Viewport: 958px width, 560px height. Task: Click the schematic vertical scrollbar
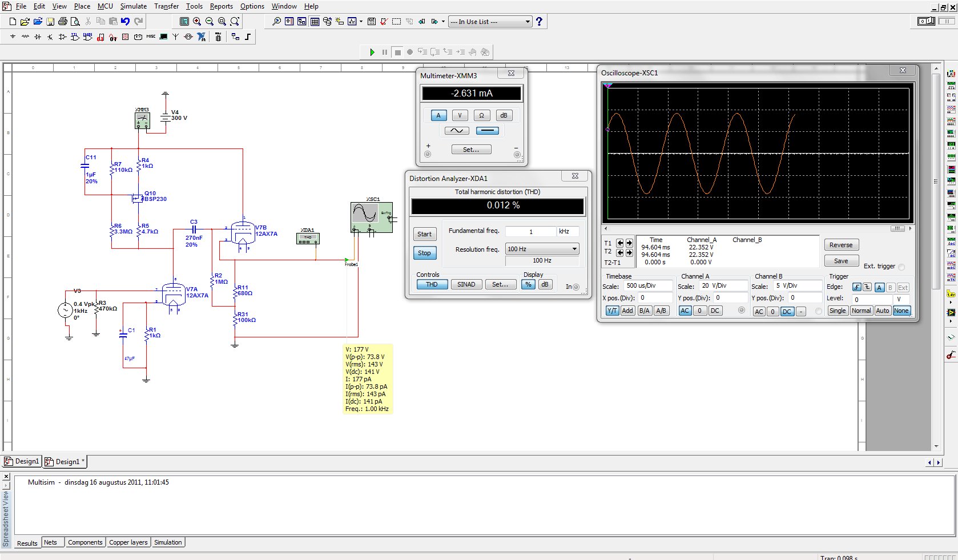(936, 180)
